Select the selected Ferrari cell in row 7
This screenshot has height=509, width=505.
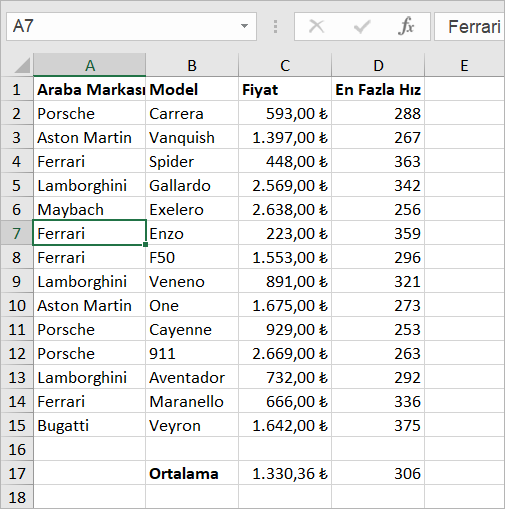90,233
